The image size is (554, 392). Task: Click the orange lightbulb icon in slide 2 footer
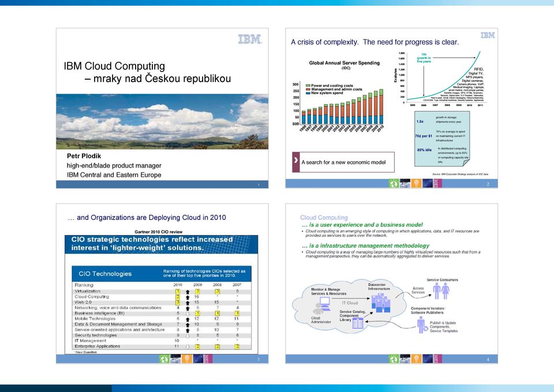pyautogui.click(x=416, y=183)
